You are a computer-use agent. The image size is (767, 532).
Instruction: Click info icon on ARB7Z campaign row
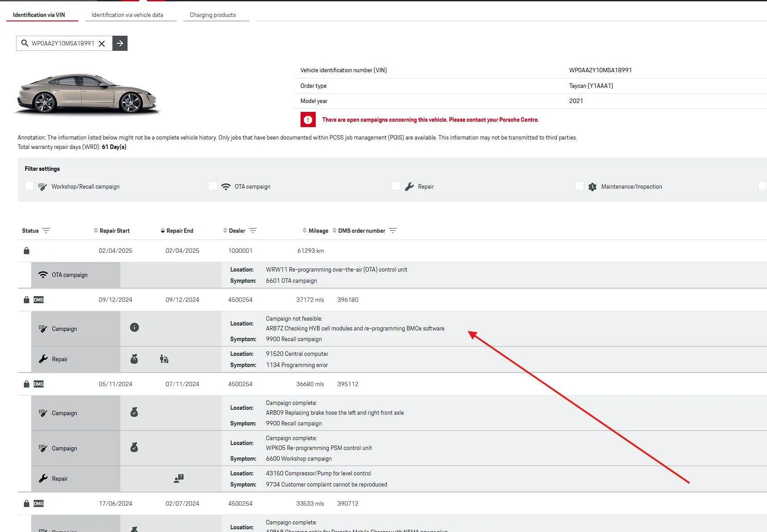tap(134, 327)
